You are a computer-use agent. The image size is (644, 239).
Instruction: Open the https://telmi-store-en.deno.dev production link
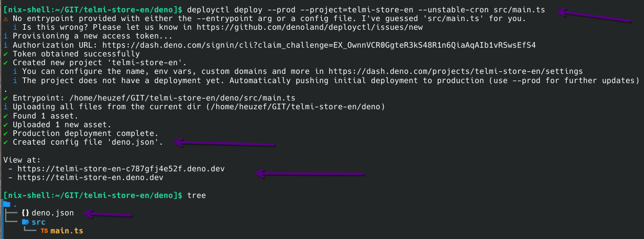[90, 177]
